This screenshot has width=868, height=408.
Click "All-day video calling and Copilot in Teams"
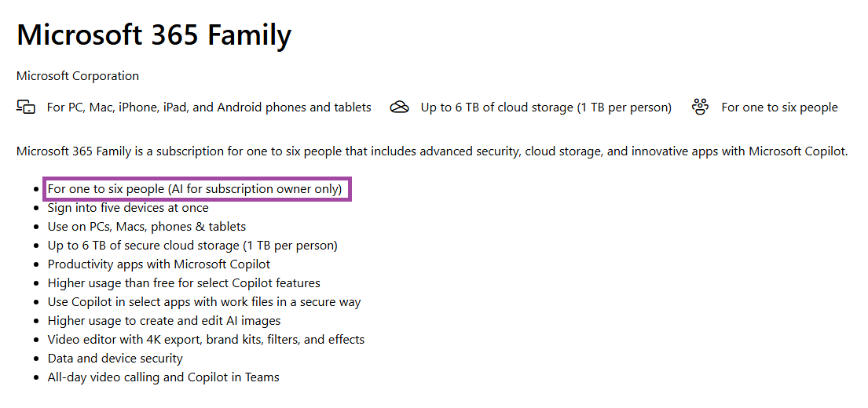[163, 377]
